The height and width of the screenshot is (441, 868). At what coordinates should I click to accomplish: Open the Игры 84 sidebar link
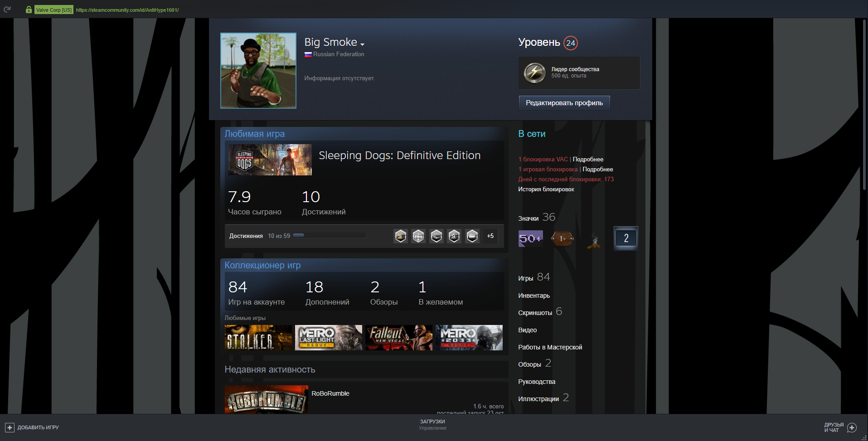[x=534, y=277]
